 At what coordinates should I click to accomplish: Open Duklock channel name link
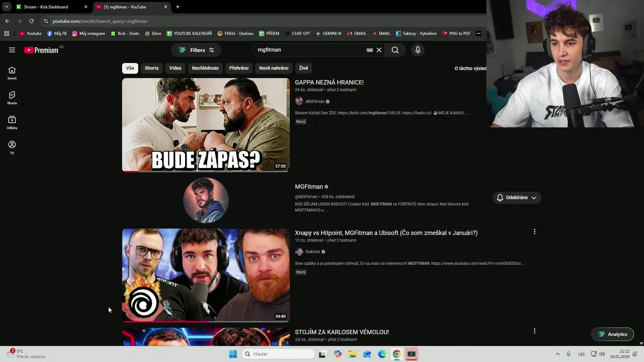(x=312, y=251)
